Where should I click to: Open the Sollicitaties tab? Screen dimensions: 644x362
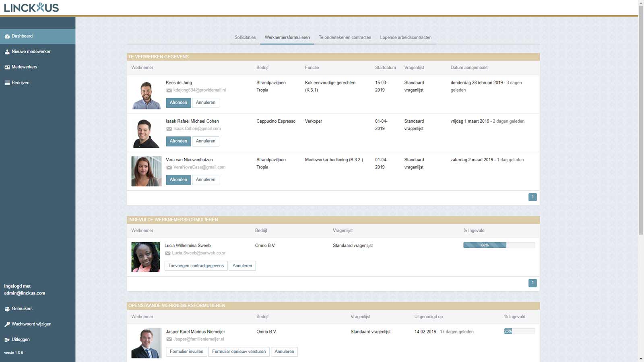[245, 37]
